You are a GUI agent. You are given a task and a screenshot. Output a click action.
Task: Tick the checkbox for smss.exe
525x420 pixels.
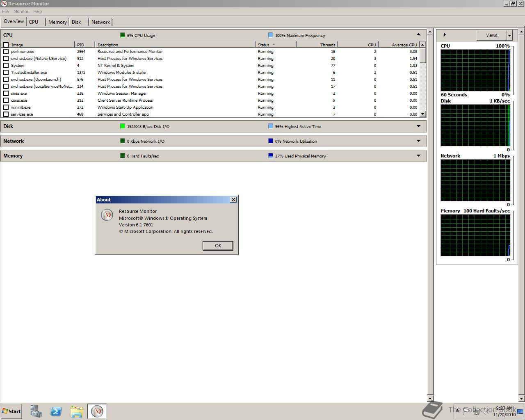(x=6, y=94)
